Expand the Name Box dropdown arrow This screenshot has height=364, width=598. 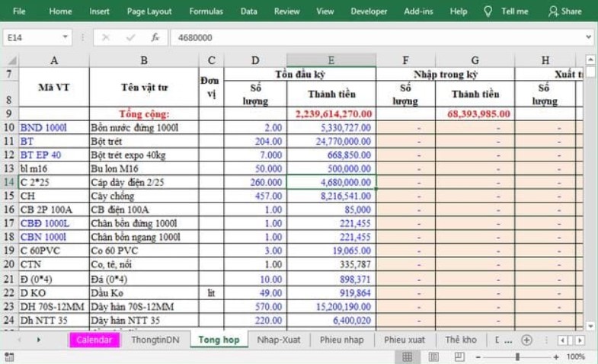click(66, 37)
